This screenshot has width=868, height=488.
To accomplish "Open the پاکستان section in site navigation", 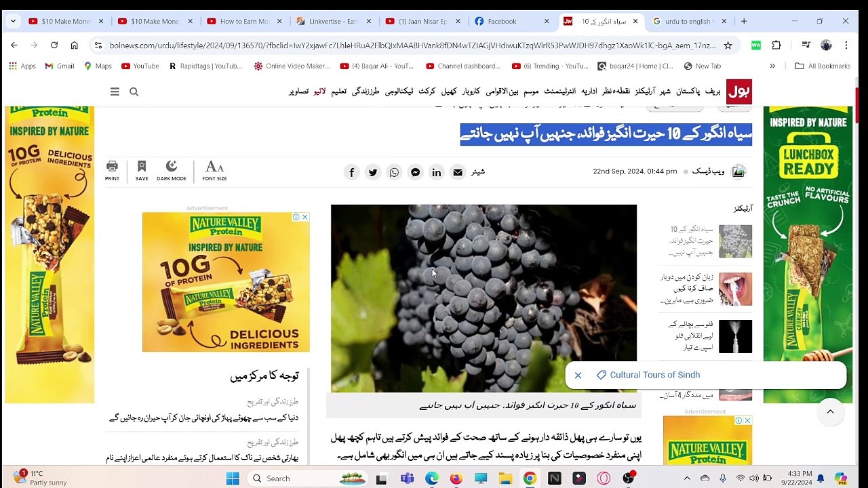I will pyautogui.click(x=688, y=91).
